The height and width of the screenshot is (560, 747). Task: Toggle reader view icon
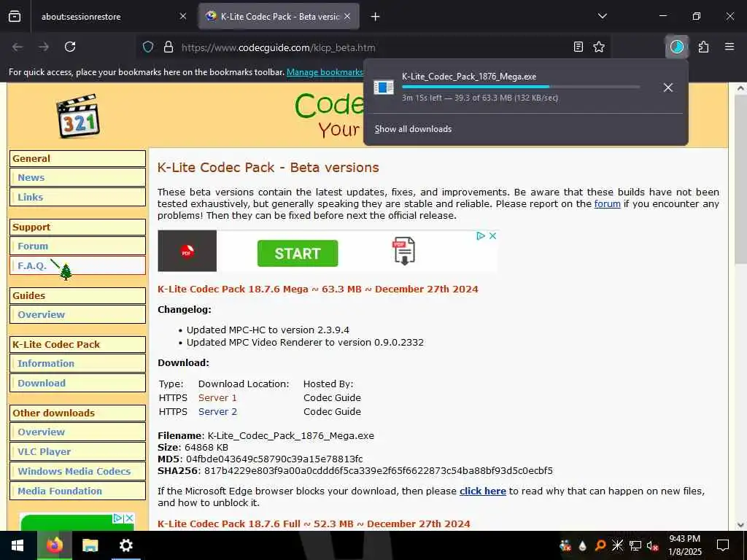click(578, 47)
